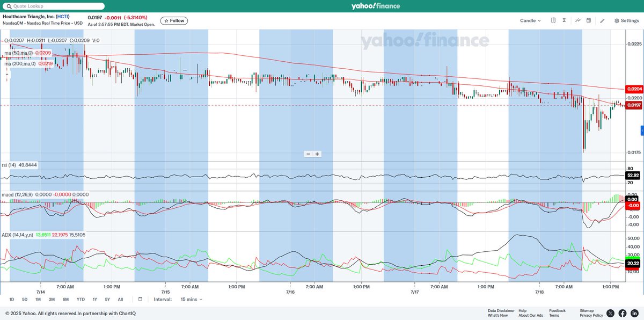Click the rsi (14) indicator label
This screenshot has width=644, height=320.
coord(10,165)
